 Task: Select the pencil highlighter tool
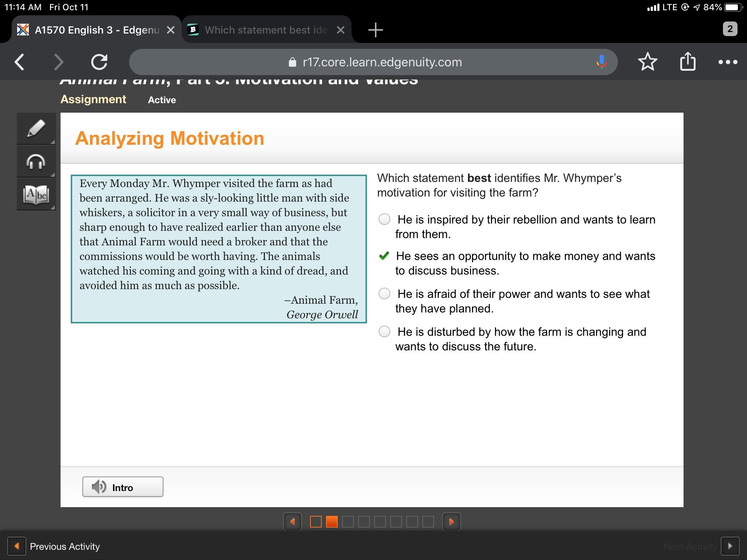(x=36, y=128)
